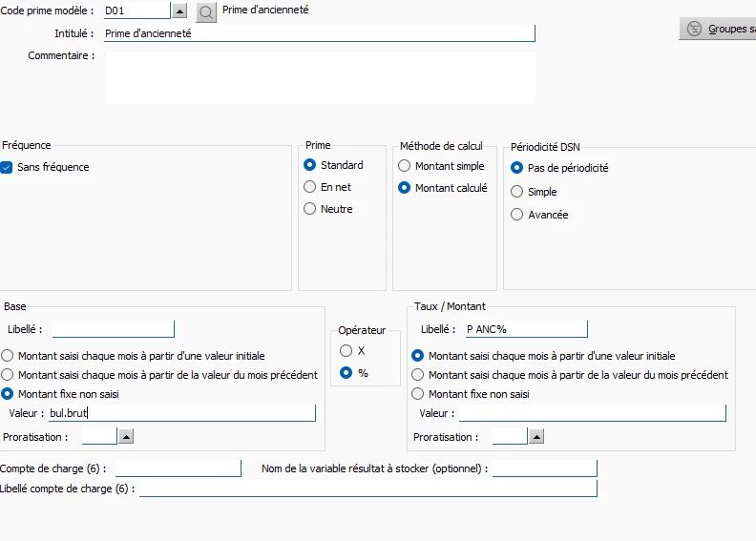This screenshot has height=541, width=756.
Task: Select the Neutre prime option
Action: pos(309,209)
